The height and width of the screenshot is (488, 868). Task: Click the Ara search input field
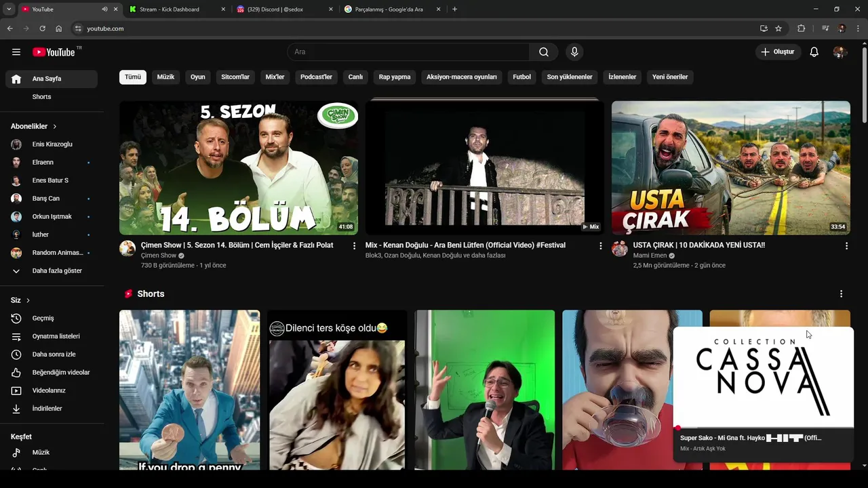pos(408,52)
